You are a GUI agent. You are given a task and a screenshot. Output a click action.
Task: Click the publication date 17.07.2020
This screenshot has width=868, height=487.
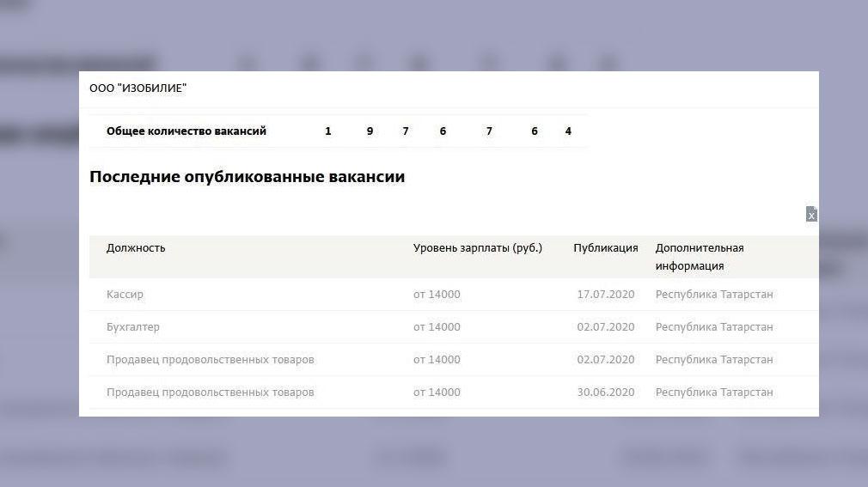tap(606, 295)
